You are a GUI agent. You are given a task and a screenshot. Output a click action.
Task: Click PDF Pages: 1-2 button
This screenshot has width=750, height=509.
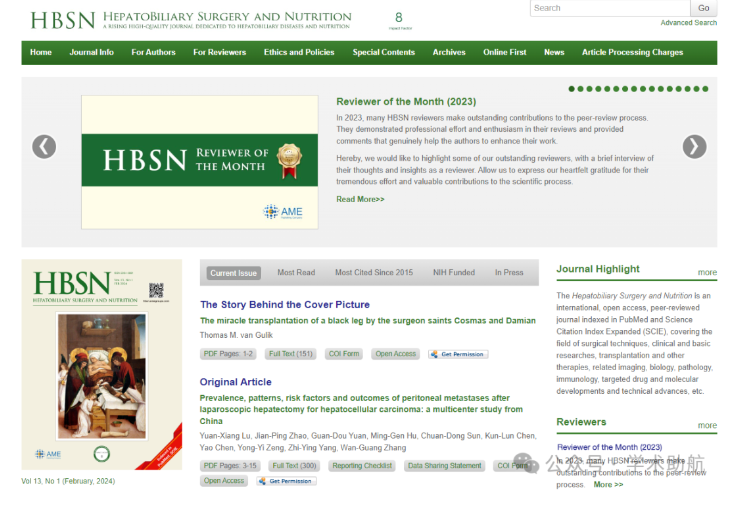228,354
